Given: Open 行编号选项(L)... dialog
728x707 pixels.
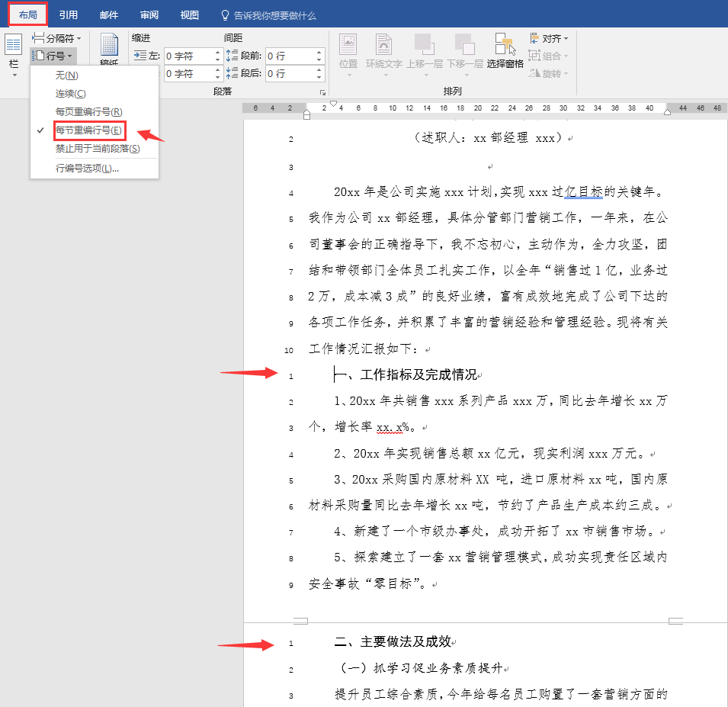Looking at the screenshot, I should point(87,168).
